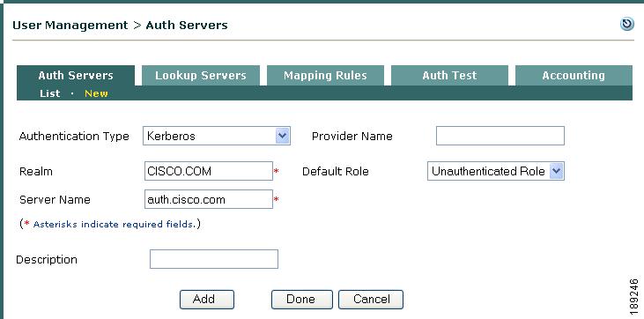644x319 pixels.
Task: Click the New sub-menu link
Action: tap(96, 93)
